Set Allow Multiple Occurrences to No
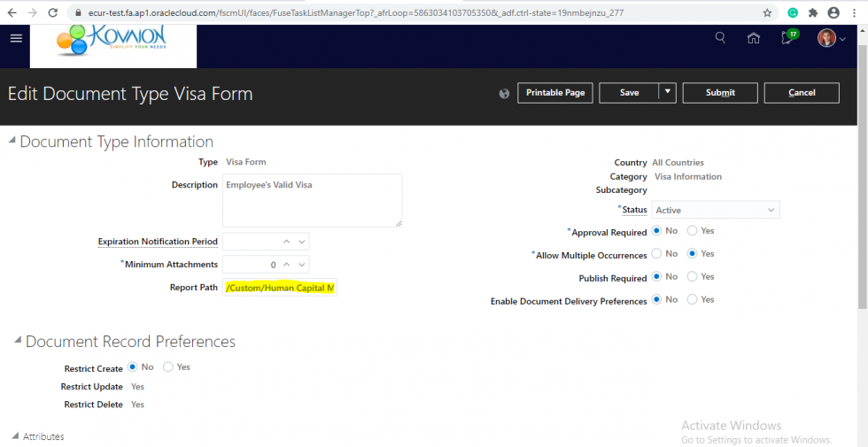 pos(656,253)
